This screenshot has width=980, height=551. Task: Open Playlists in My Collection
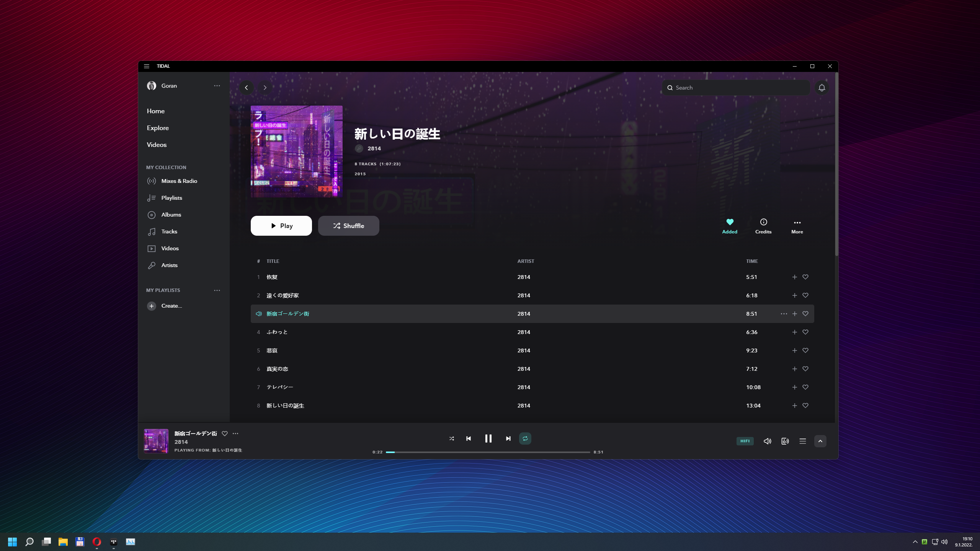point(171,198)
